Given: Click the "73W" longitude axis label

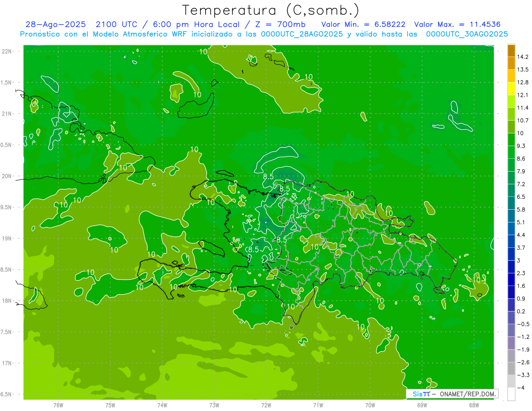Looking at the screenshot, I should coord(214,405).
